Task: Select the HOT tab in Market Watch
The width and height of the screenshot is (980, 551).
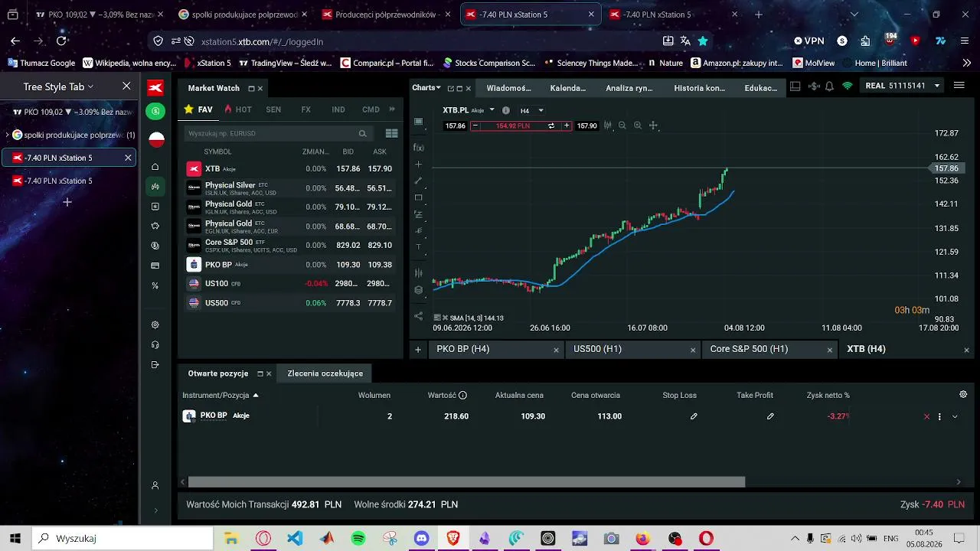Action: [238, 109]
